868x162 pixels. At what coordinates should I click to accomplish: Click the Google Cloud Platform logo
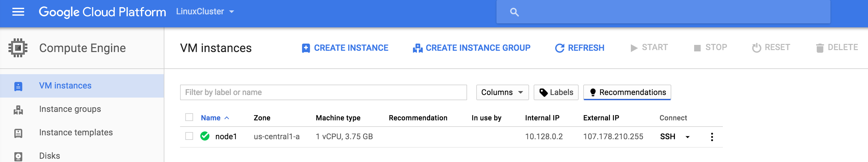[x=102, y=12]
